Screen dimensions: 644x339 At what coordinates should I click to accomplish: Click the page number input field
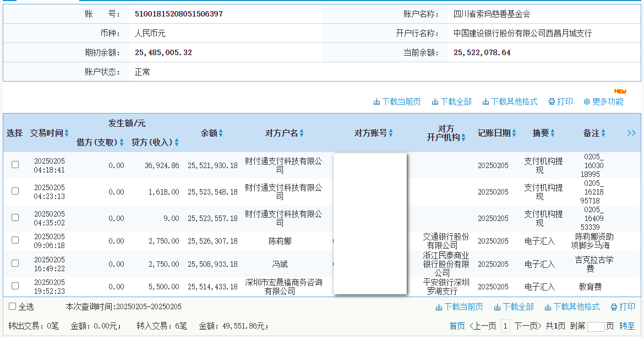[x=596, y=327]
